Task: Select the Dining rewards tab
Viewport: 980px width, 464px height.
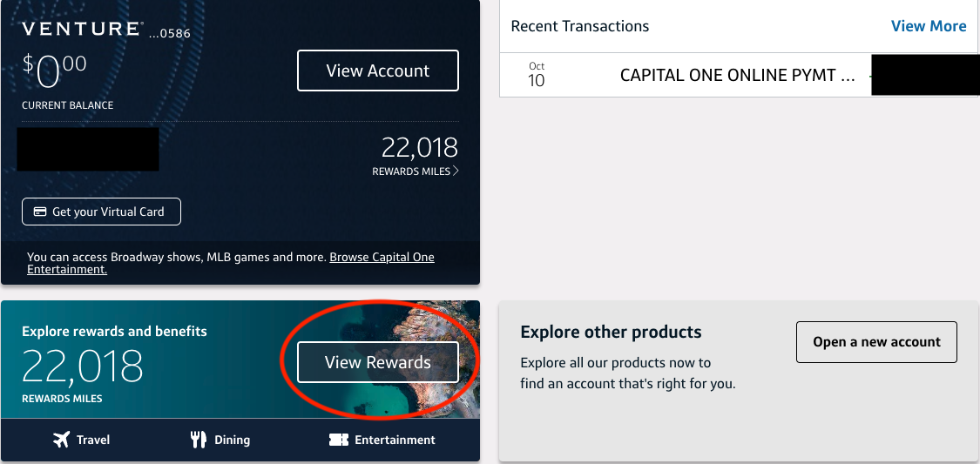Action: pyautogui.click(x=220, y=440)
